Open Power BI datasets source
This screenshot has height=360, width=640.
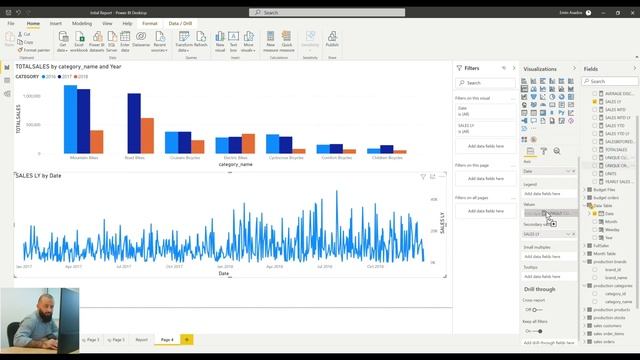coord(97,41)
